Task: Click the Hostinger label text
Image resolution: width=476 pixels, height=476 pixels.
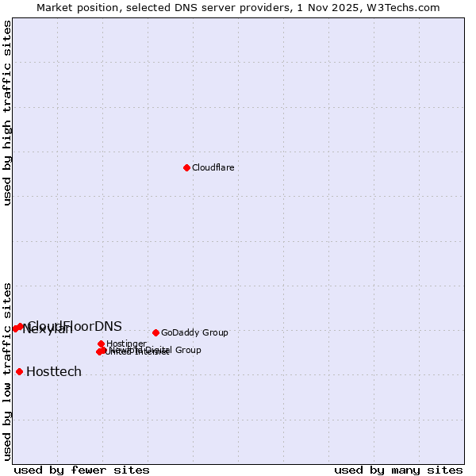Action: [x=126, y=344]
